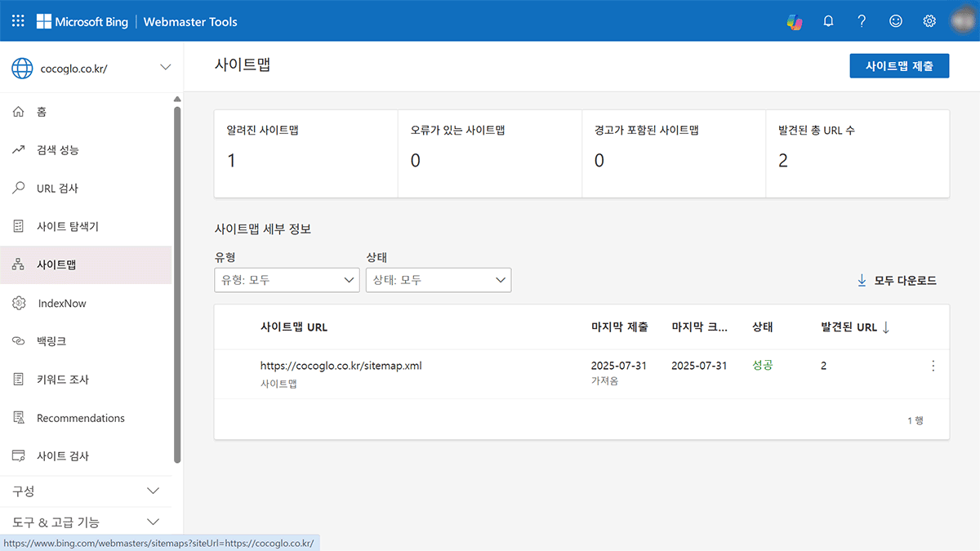Click the green 성공 status text
This screenshot has height=551, width=980.
tap(763, 366)
